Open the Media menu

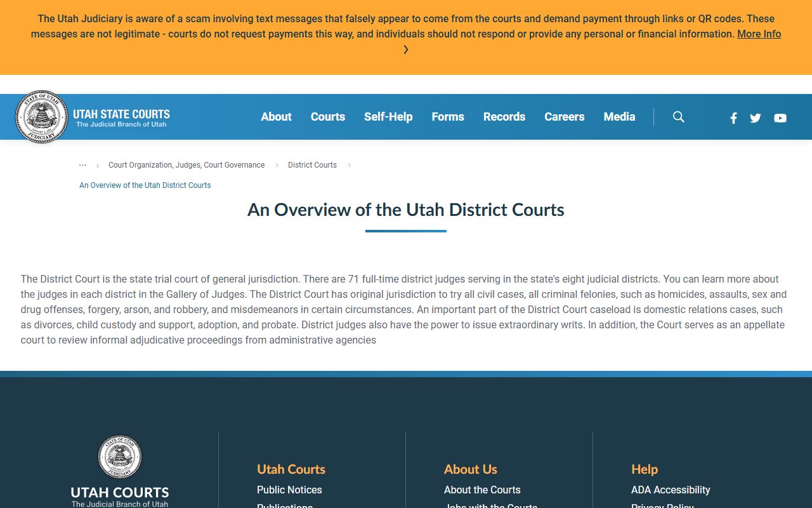tap(620, 117)
